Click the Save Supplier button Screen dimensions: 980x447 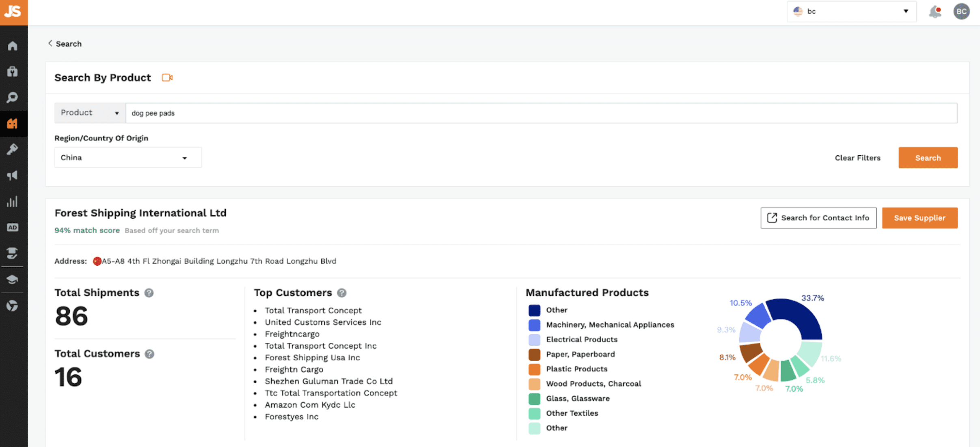pos(920,218)
